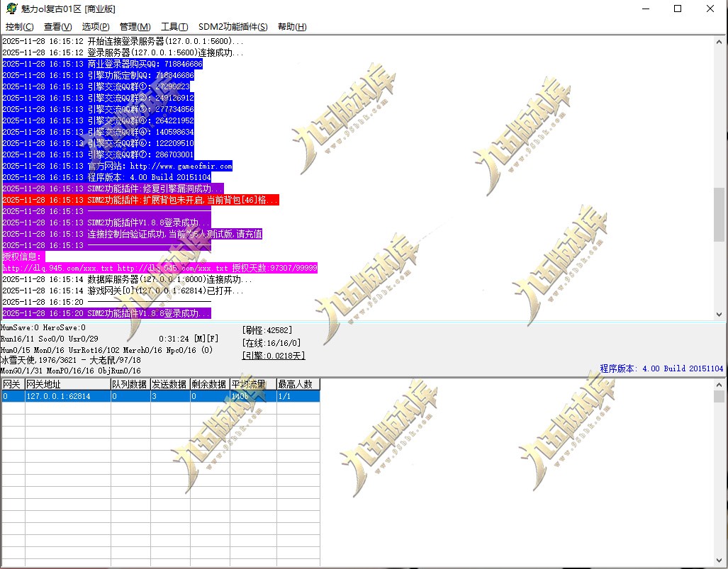Open the 选项(P) menu
Viewport: 728px width, 569px height.
tap(96, 27)
